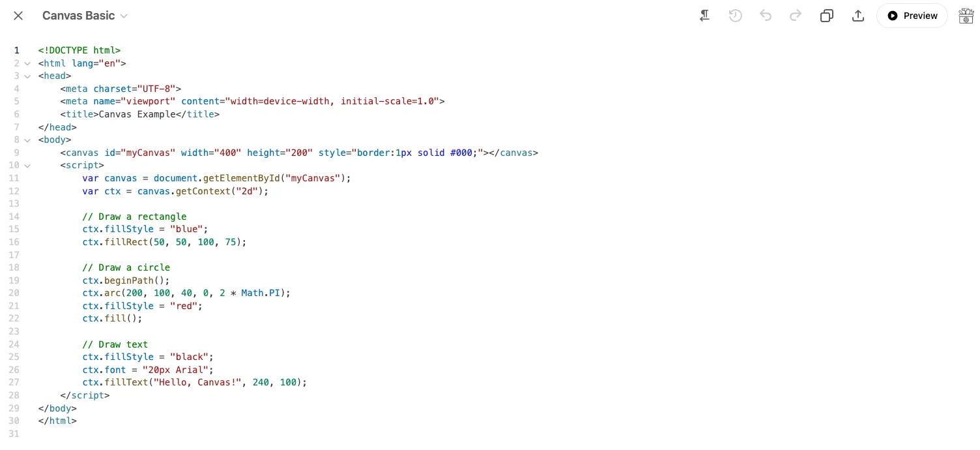Viewport: 980px width, 450px height.
Task: Open the toolbox icon at top right
Action: 966,16
